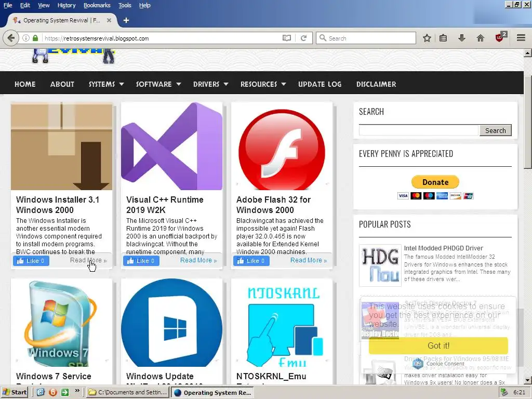
Task: Bookmark this page with the star icon
Action: point(427,38)
